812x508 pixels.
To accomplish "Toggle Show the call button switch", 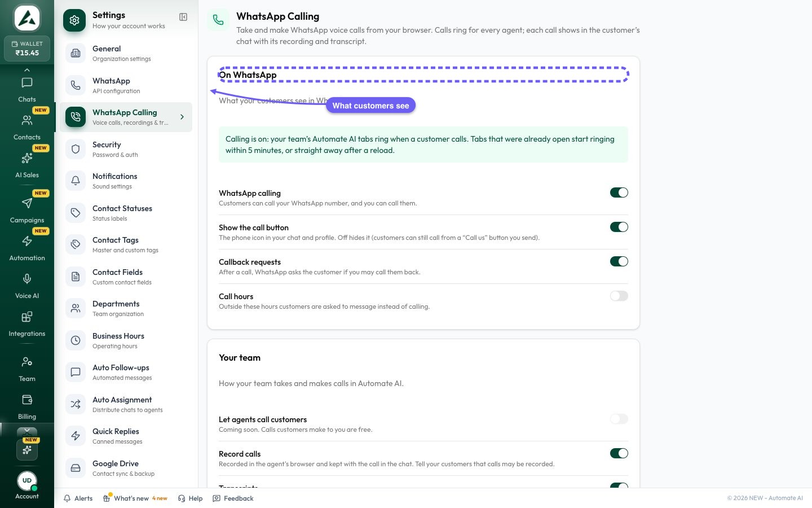I will (619, 227).
